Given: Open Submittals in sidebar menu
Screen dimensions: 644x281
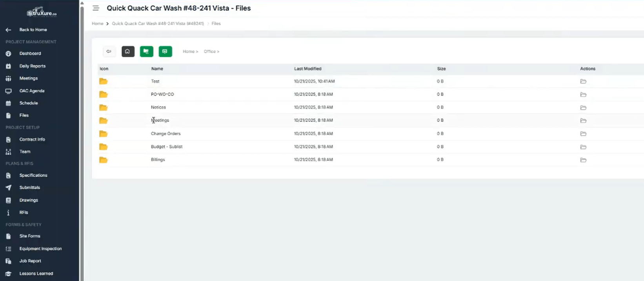Looking at the screenshot, I should (x=30, y=187).
